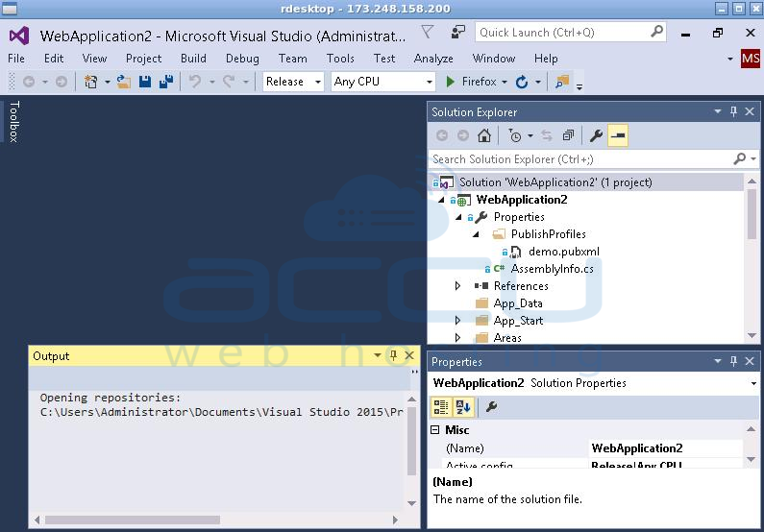Click the New Project toolbar icon

(x=90, y=82)
